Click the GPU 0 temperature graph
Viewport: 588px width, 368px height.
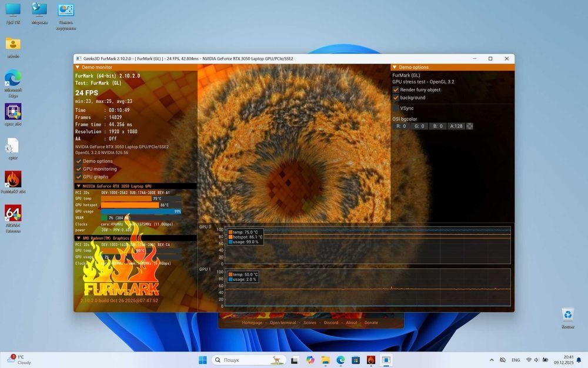pyautogui.click(x=367, y=245)
